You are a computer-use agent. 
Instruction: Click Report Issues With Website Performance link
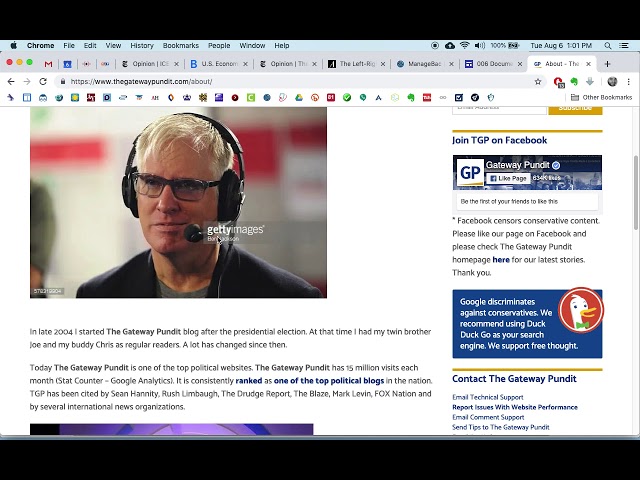click(515, 407)
